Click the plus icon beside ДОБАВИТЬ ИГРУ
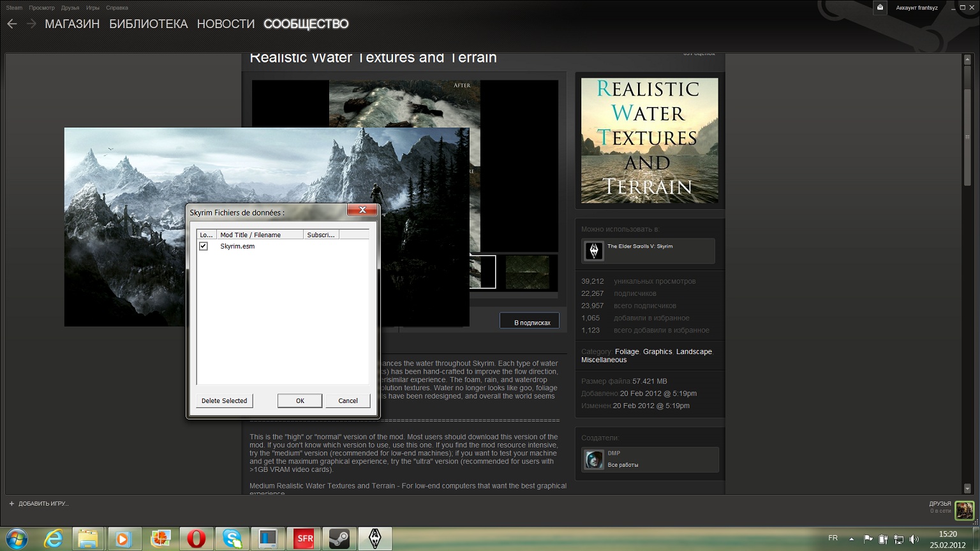The height and width of the screenshot is (551, 980). (11, 504)
